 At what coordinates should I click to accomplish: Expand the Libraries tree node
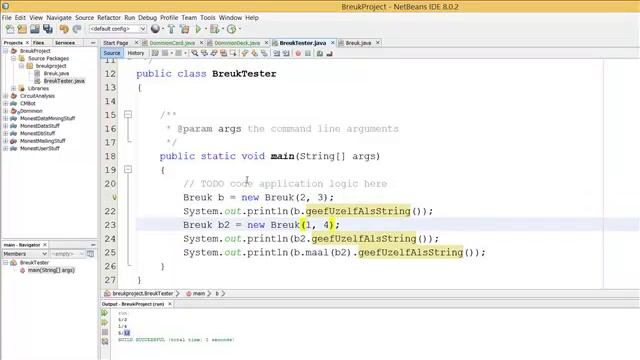tap(13, 88)
